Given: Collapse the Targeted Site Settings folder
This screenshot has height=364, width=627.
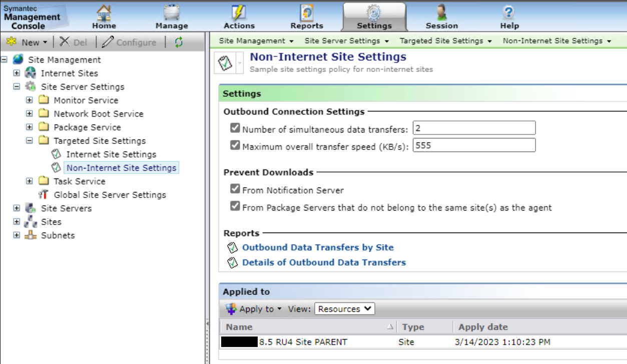Looking at the screenshot, I should click(30, 141).
